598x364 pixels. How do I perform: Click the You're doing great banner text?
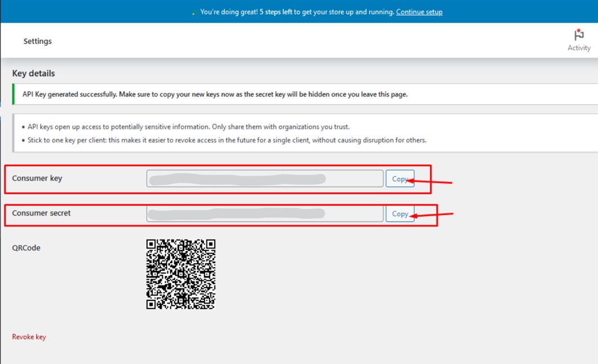point(297,12)
